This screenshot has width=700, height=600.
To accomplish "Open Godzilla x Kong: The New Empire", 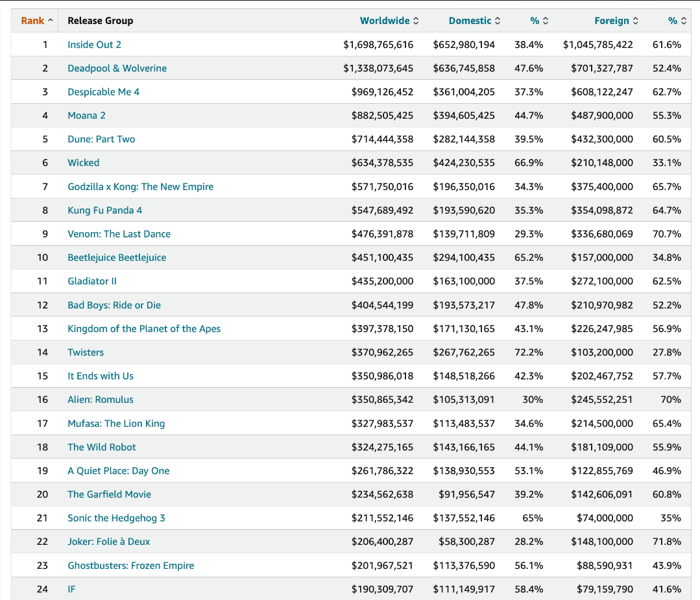I will coord(140,187).
